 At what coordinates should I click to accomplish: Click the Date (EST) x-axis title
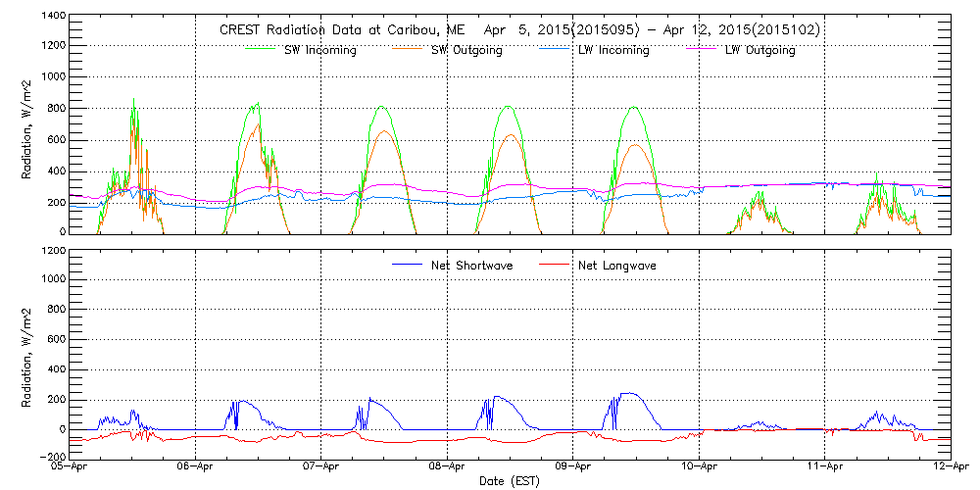click(511, 481)
